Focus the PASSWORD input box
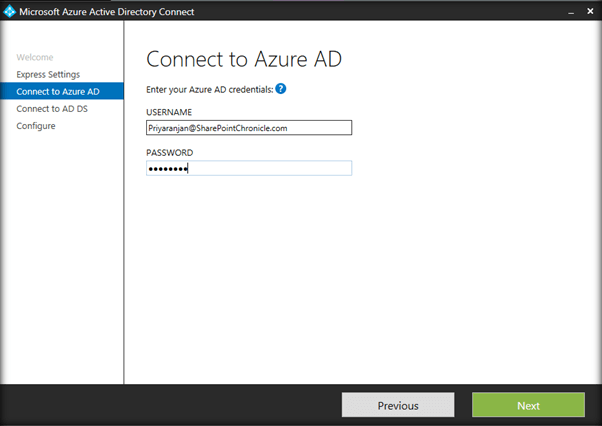The image size is (602, 426). click(249, 168)
